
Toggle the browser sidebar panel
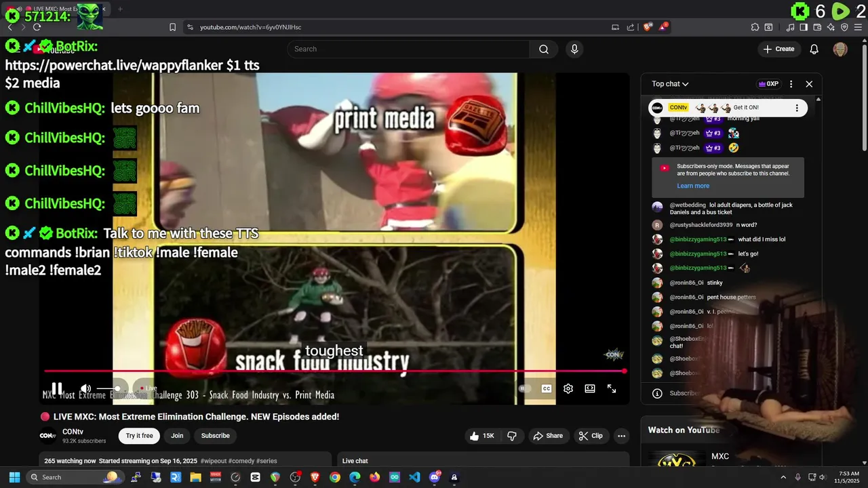pos(804,27)
